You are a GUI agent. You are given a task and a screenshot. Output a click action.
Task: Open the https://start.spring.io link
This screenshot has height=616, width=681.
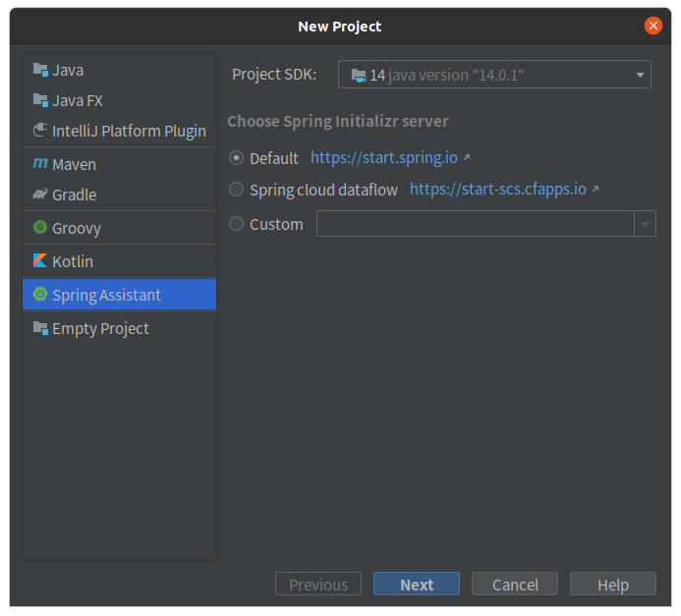pyautogui.click(x=384, y=158)
